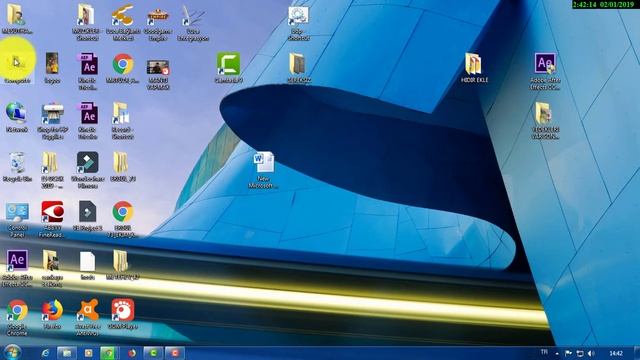Screen dimensions: 640x360
Task: Select the Wondershare Filmora shortcut icon
Action: 87,162
